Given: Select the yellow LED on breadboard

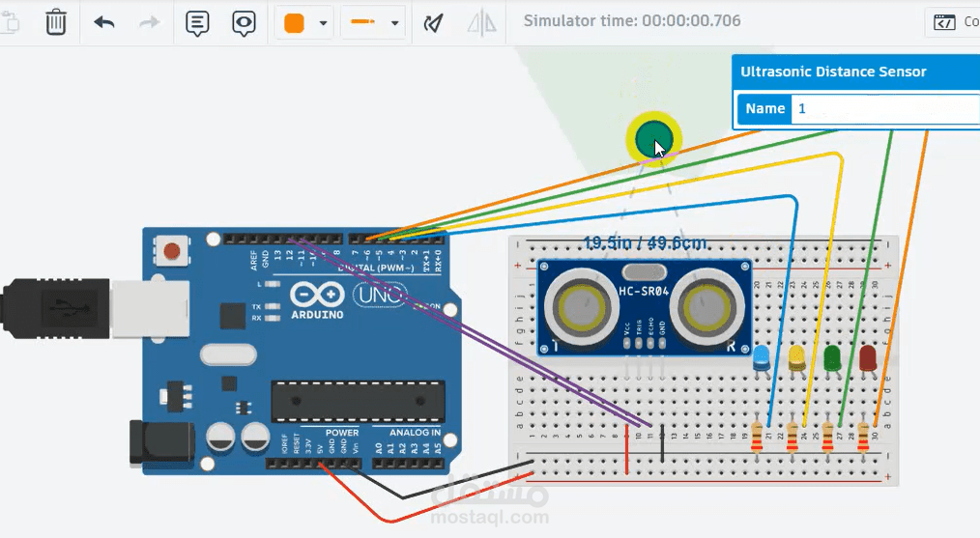Looking at the screenshot, I should 797,360.
